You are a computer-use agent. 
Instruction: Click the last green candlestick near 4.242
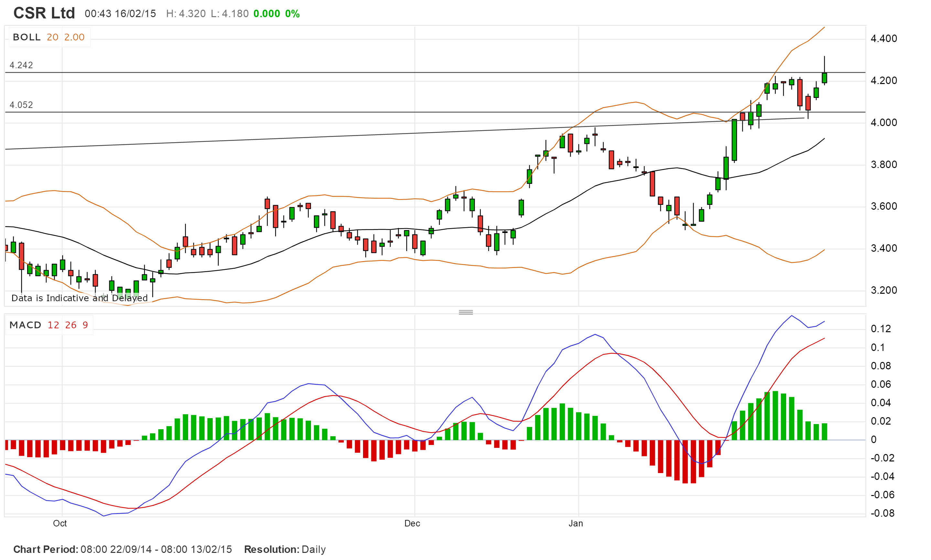coord(824,78)
